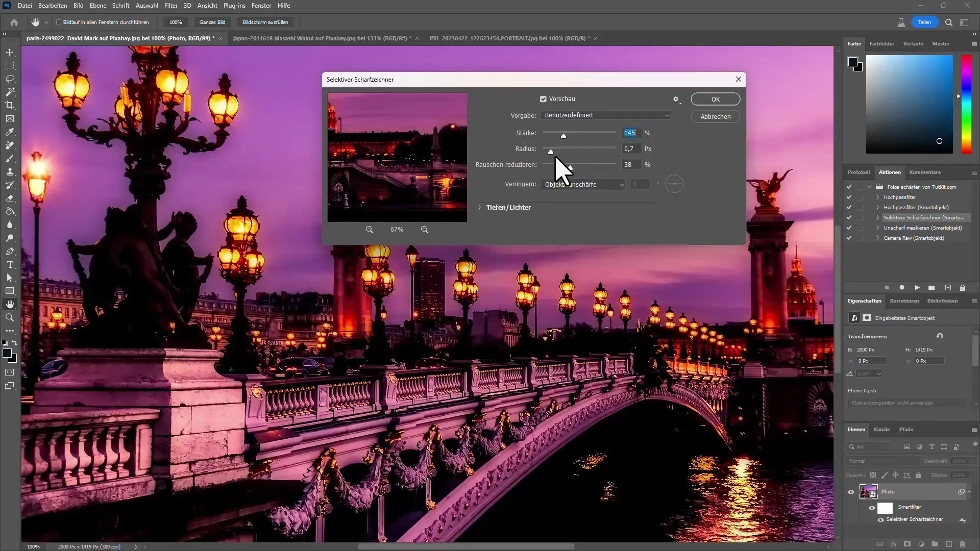
Task: Open the search icon in top bar
Action: 949,22
